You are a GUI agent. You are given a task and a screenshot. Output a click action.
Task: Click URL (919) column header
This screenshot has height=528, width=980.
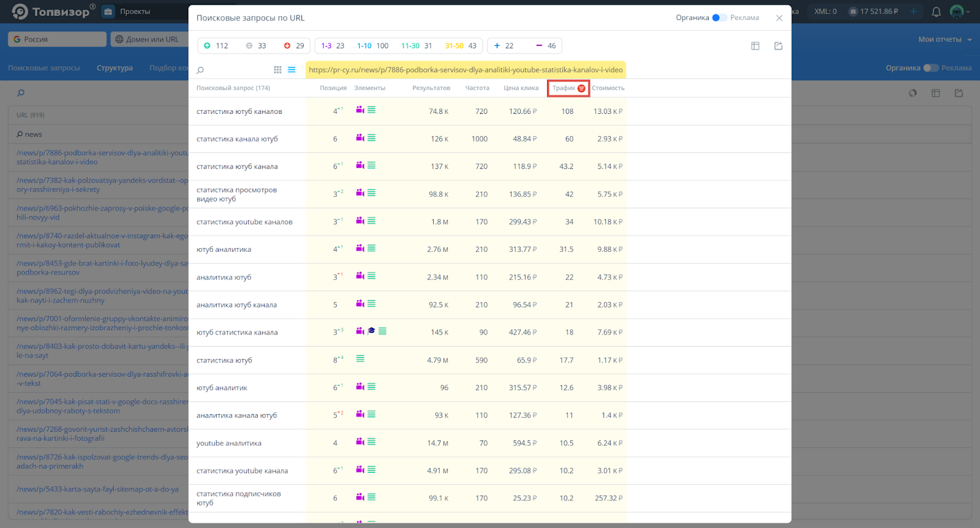31,115
